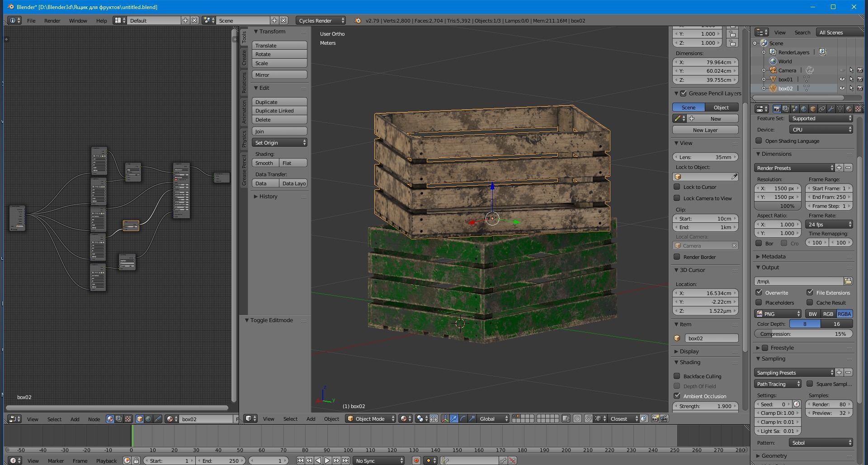Image resolution: width=868 pixels, height=465 pixels.
Task: Open Object Mode dropdown
Action: click(x=371, y=419)
